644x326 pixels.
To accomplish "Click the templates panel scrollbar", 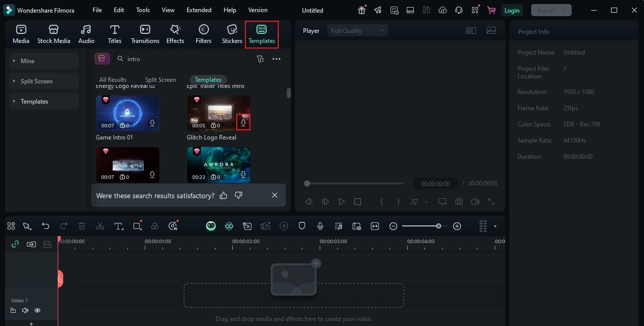I will coord(289,93).
